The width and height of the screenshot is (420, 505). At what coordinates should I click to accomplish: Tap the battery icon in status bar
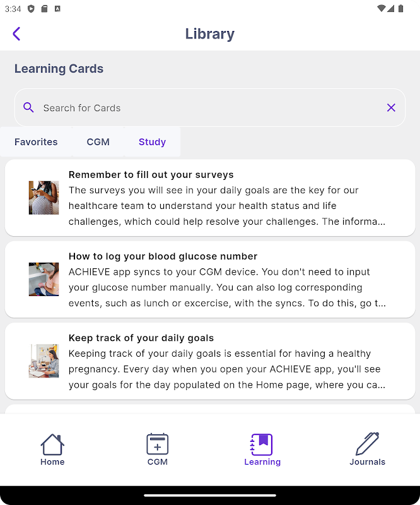point(400,8)
